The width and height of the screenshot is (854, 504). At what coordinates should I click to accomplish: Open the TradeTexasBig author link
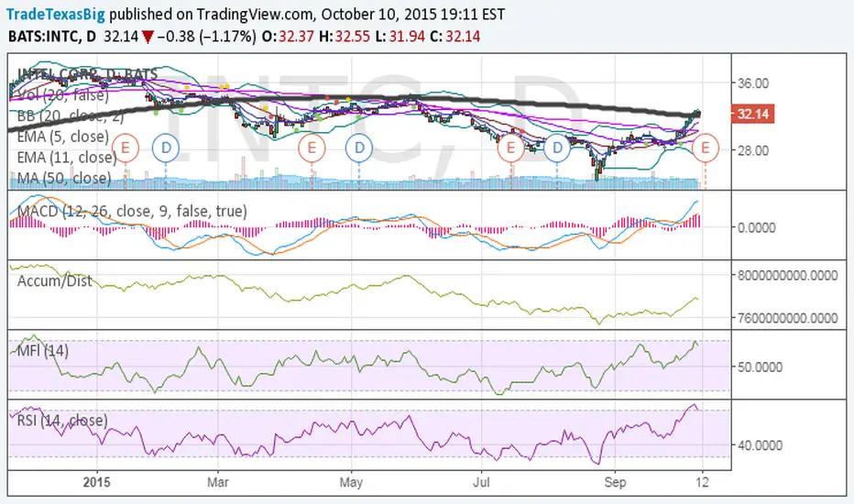point(56,14)
